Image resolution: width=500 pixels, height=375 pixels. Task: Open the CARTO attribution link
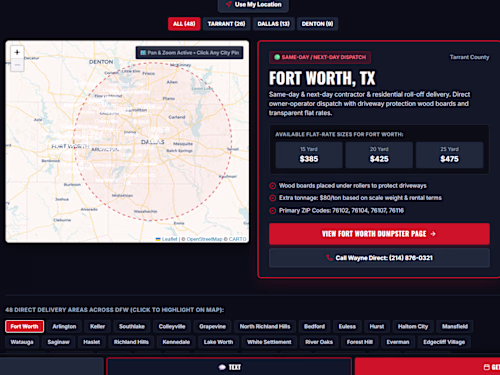point(237,239)
